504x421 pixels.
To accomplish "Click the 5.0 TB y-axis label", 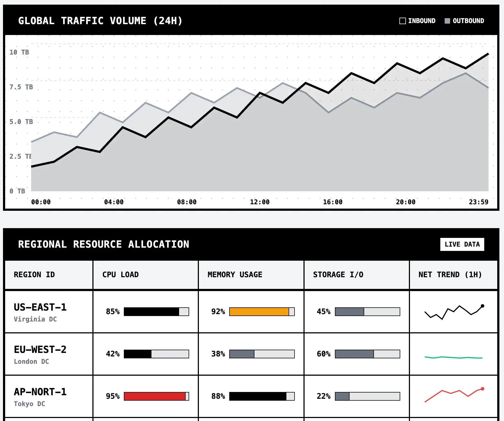I will pyautogui.click(x=21, y=122).
